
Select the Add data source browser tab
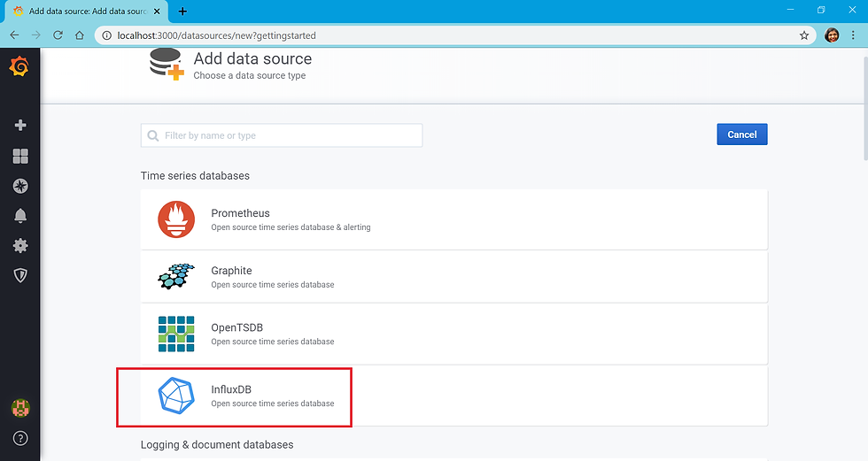[x=87, y=11]
